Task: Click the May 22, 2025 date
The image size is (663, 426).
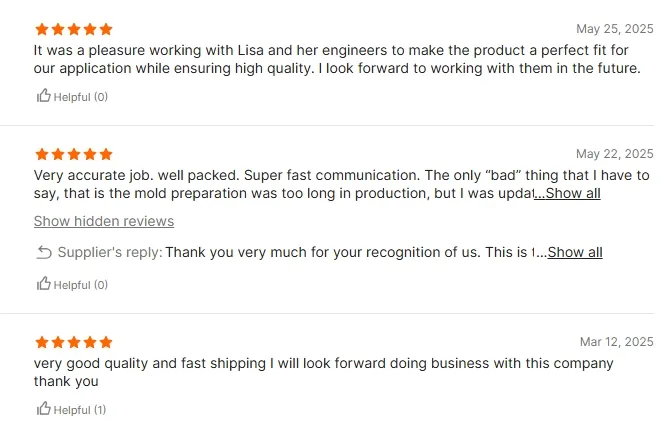Action: tap(614, 154)
